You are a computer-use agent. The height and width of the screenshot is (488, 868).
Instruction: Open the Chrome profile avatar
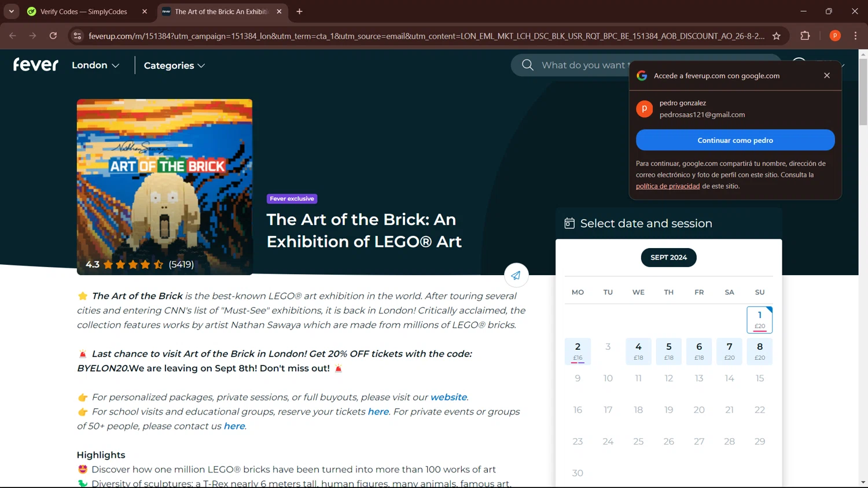(x=835, y=36)
